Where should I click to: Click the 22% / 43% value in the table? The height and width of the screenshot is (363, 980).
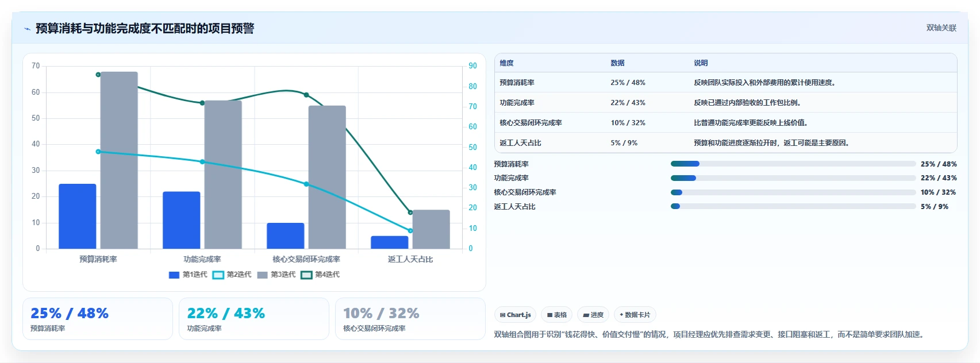pos(628,103)
